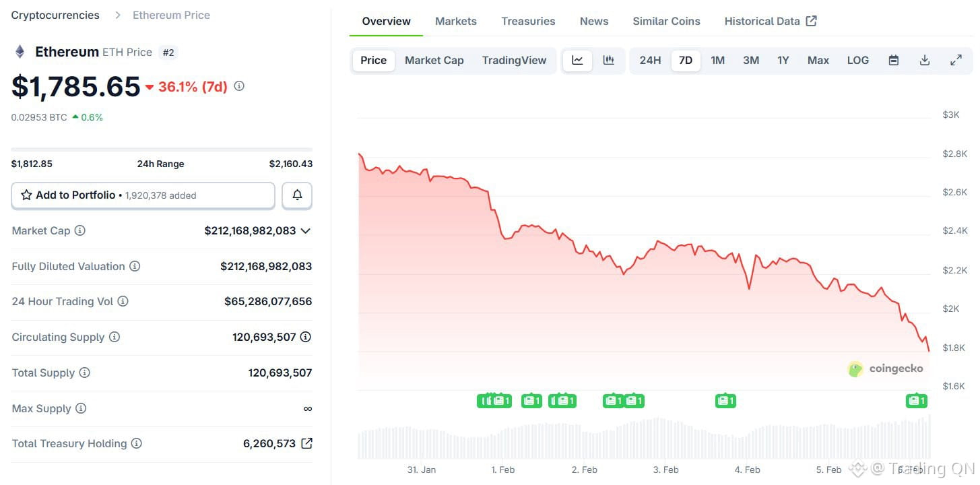980x485 pixels.
Task: Open the calendar date range picker
Action: tap(893, 60)
